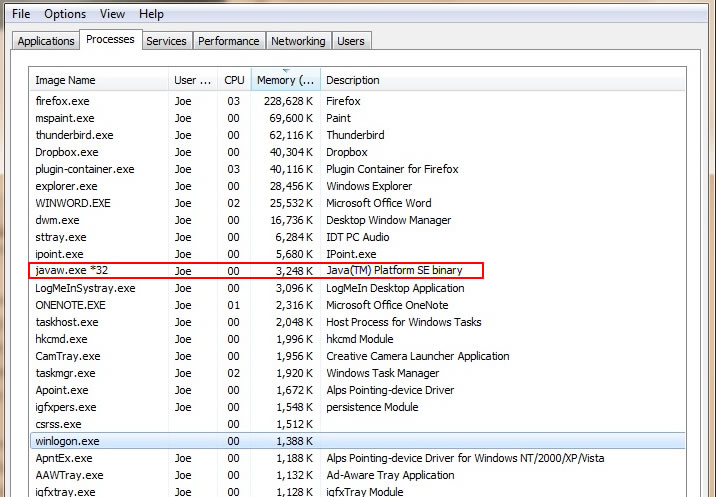This screenshot has height=497, width=716.
Task: Select the Apoint.exe process
Action: coord(357,390)
